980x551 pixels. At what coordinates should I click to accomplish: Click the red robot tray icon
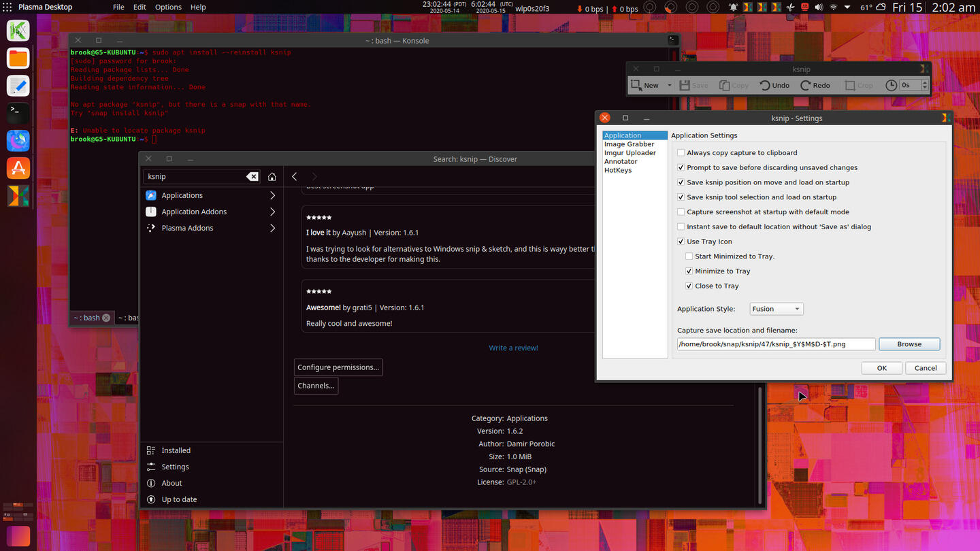pyautogui.click(x=804, y=7)
